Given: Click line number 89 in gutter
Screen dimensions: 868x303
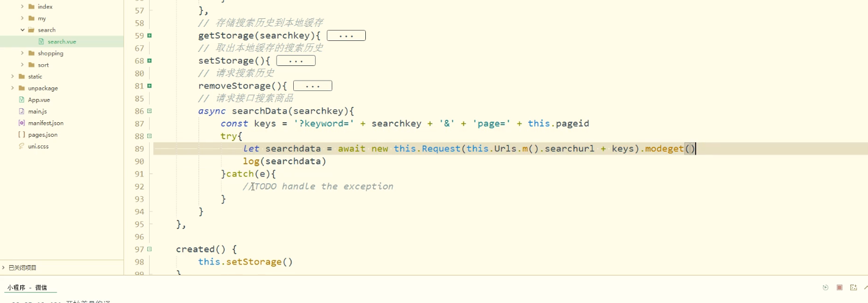Looking at the screenshot, I should [x=139, y=148].
